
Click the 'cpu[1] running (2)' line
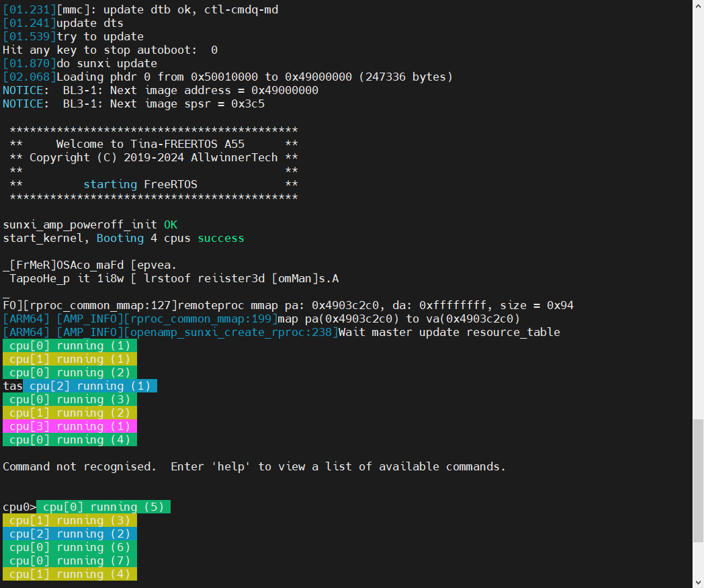[x=70, y=413]
